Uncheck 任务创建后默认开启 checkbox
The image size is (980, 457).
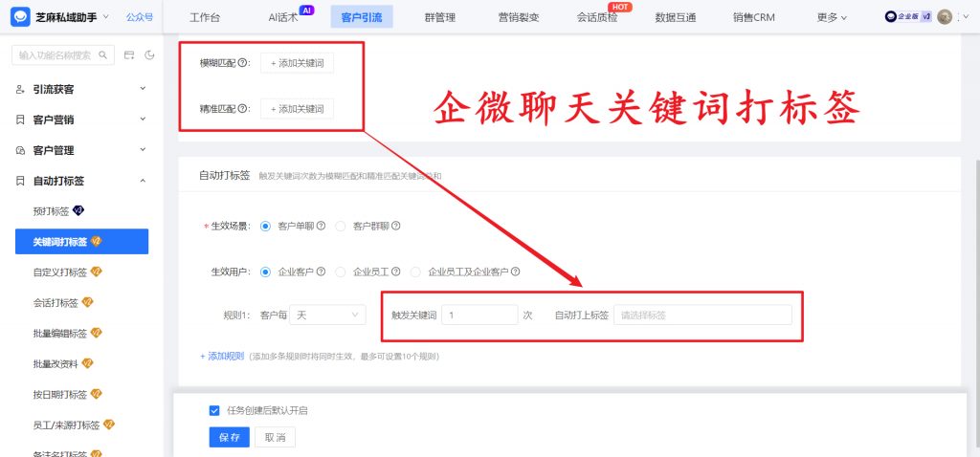pos(214,410)
